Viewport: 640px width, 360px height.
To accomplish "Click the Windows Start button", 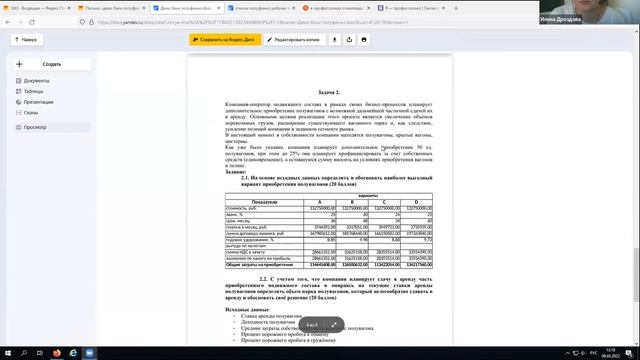I will [x=8, y=353].
